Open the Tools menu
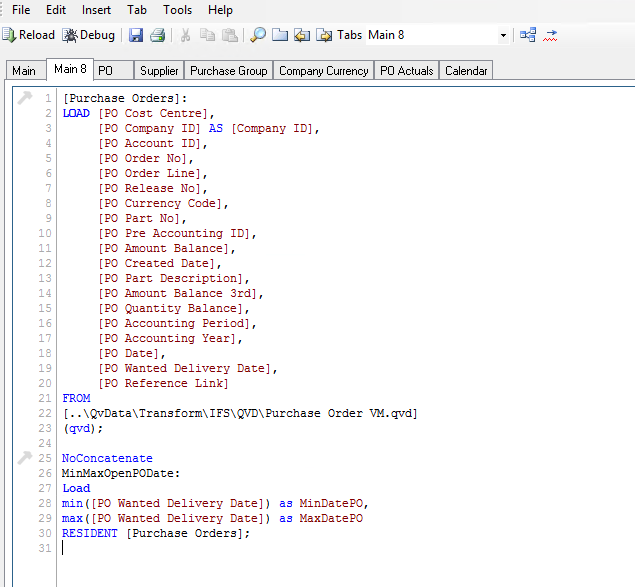Viewport: 635px width, 587px height. tap(177, 10)
